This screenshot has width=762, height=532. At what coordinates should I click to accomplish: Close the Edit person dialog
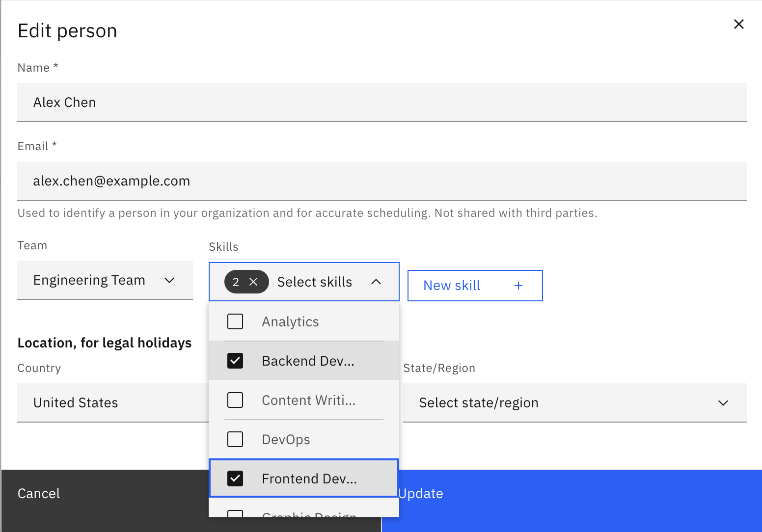point(738,24)
